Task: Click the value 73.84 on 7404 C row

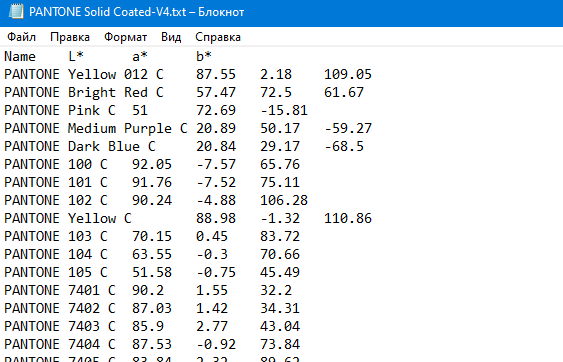Action: [280, 344]
